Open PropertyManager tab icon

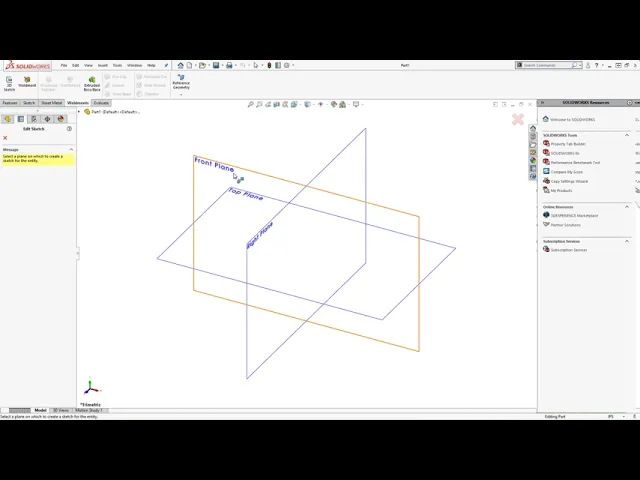pos(21,119)
